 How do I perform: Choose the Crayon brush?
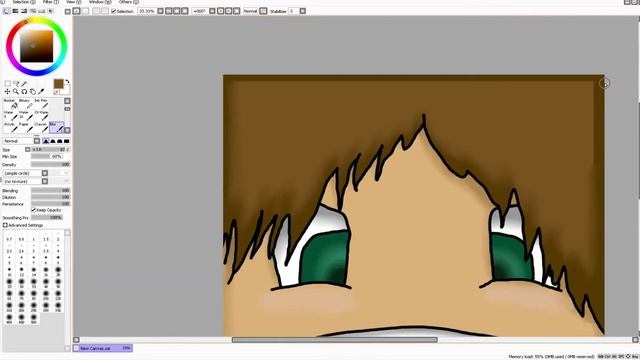tap(41, 127)
